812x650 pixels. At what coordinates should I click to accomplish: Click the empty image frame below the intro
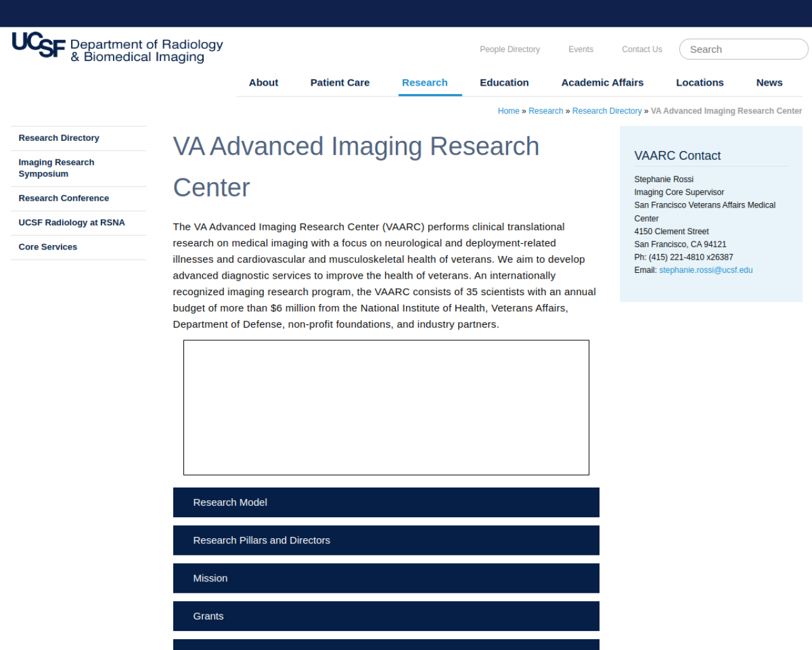coord(386,408)
